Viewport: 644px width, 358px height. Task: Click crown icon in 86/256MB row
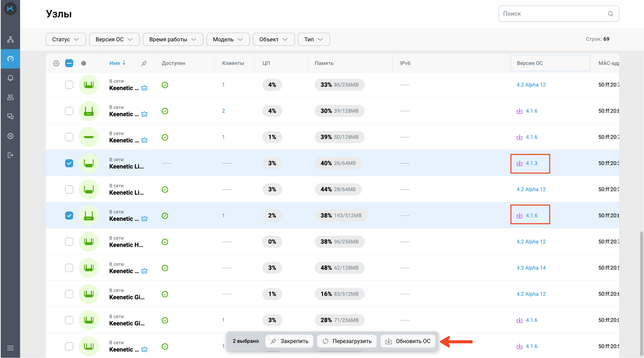click(x=144, y=88)
